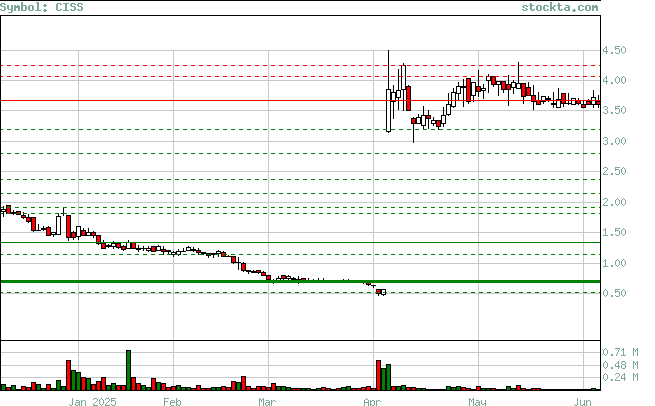The image size is (655, 406).
Task: Click the 'Symbol: CISS' label
Action: click(41, 7)
